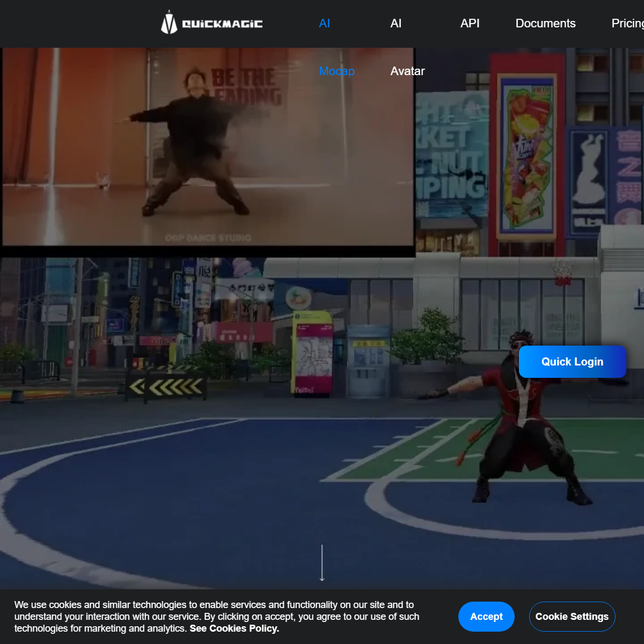Accept cookies with the Accept button
Viewport: 644px width, 644px height.
[486, 617]
